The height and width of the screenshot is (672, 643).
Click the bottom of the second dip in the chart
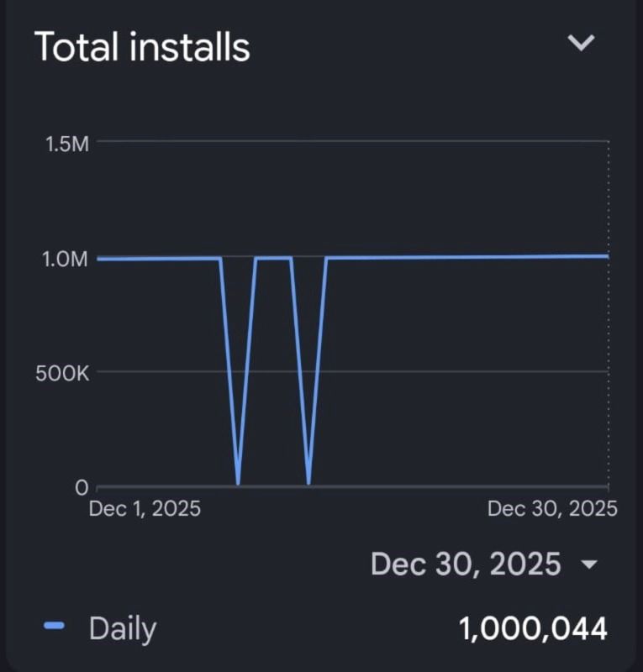coord(309,483)
